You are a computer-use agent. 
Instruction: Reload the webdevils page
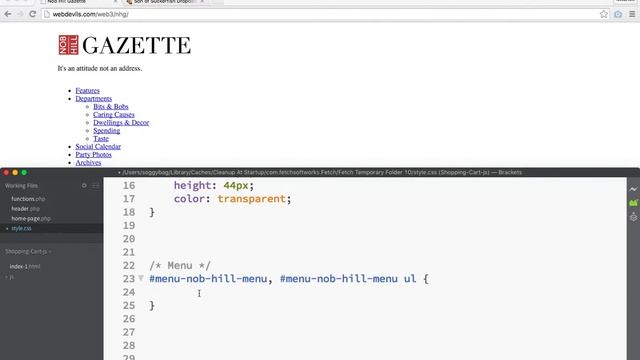point(33,14)
